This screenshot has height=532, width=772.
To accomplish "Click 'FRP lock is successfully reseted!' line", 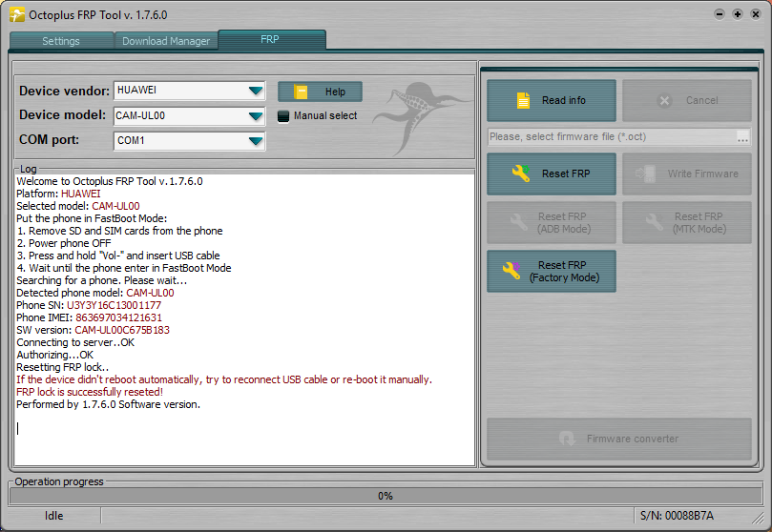I will coord(90,392).
